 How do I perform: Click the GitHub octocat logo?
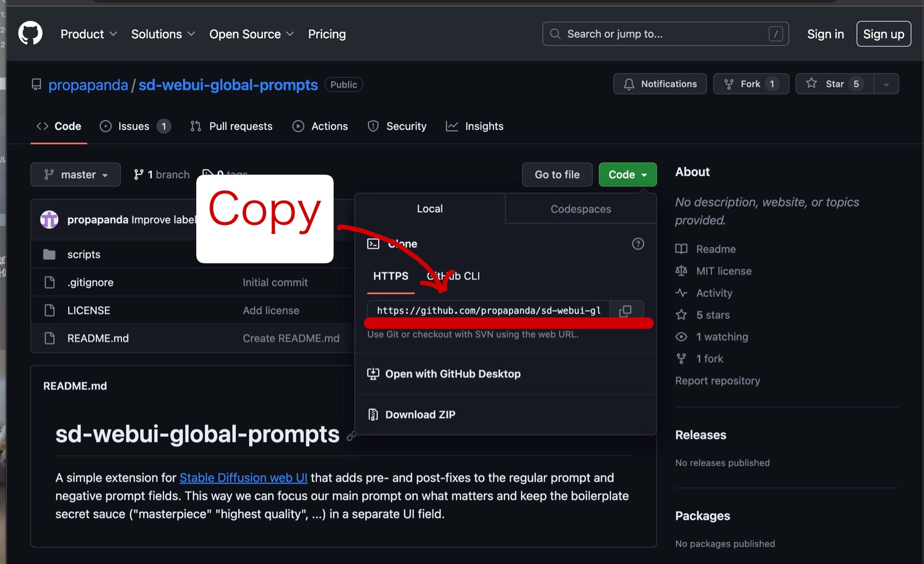(30, 33)
